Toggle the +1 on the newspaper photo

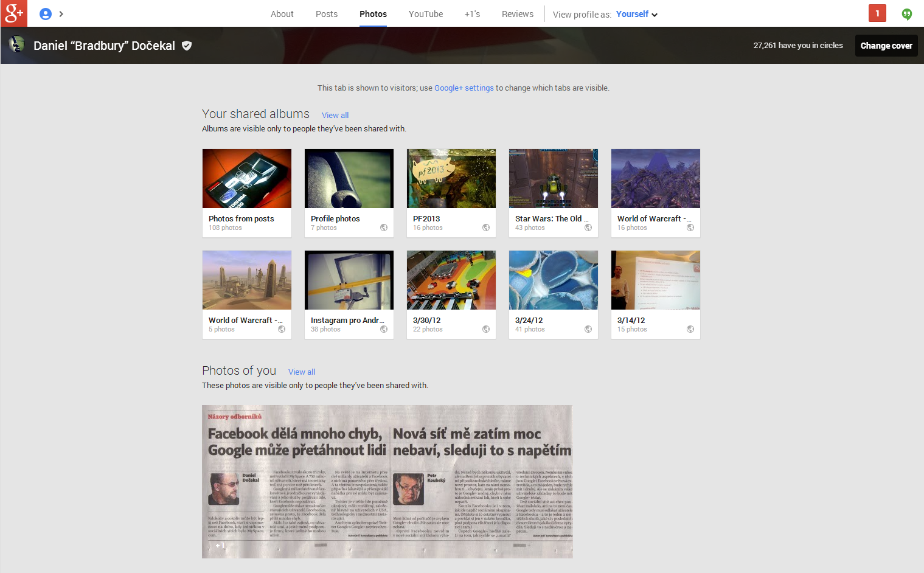click(x=220, y=546)
